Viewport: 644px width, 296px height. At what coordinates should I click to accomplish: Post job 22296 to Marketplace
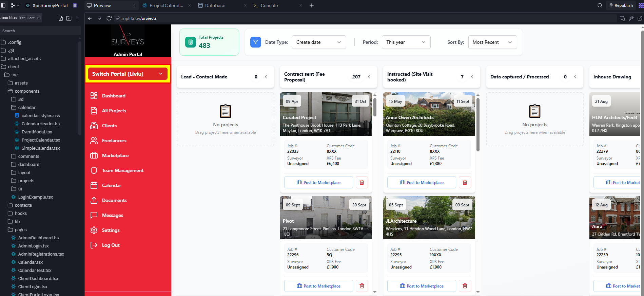318,286
